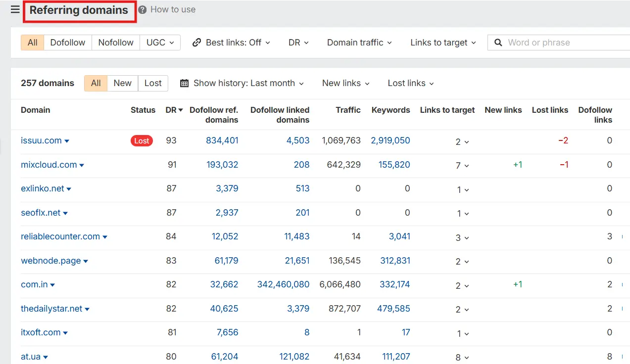Viewport: 630px width, 364px height.
Task: Filter by Nofollow links
Action: point(116,43)
